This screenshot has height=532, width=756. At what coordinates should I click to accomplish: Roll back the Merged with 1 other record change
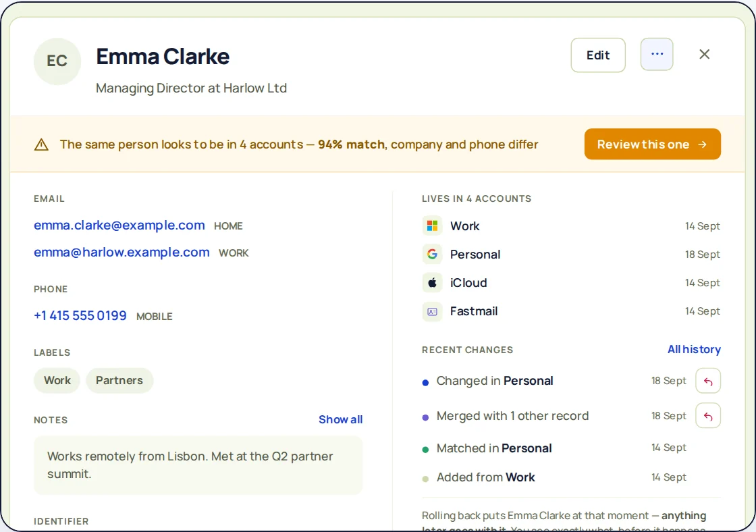708,416
